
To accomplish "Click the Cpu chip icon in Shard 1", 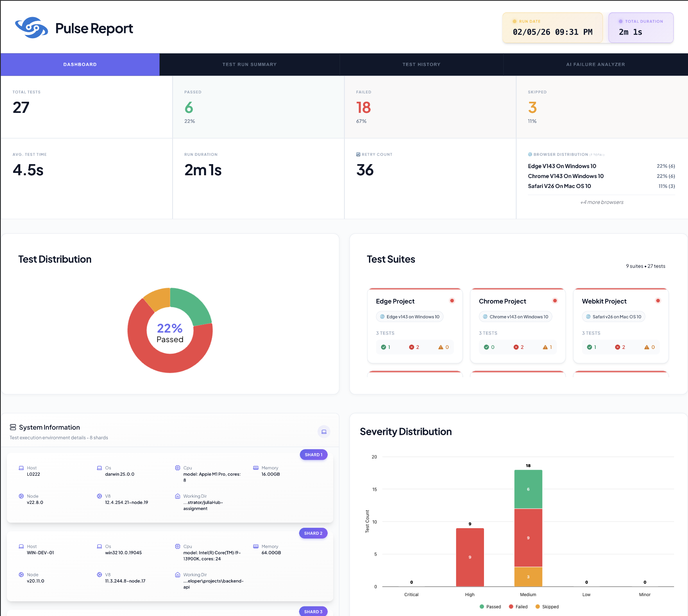I will tap(177, 468).
